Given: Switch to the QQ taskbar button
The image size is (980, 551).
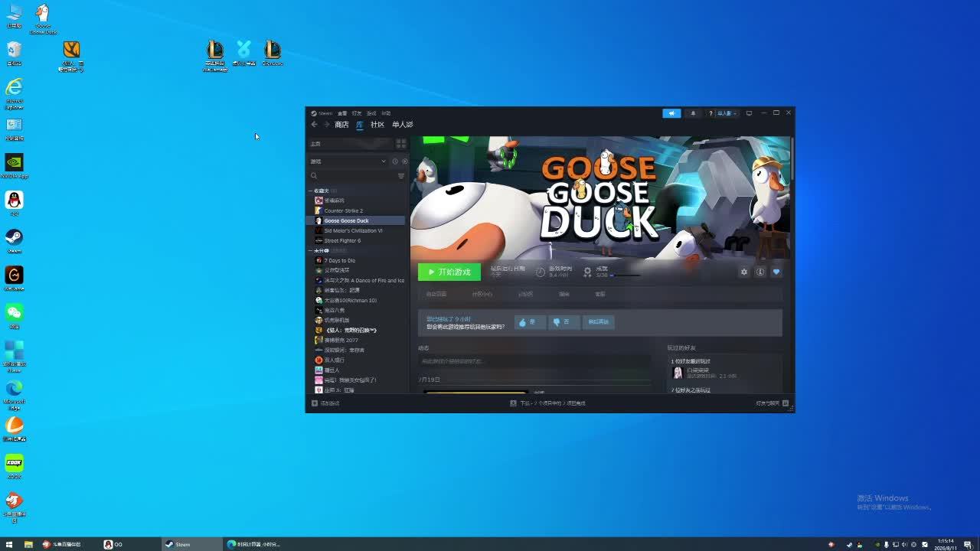Looking at the screenshot, I should pos(130,544).
